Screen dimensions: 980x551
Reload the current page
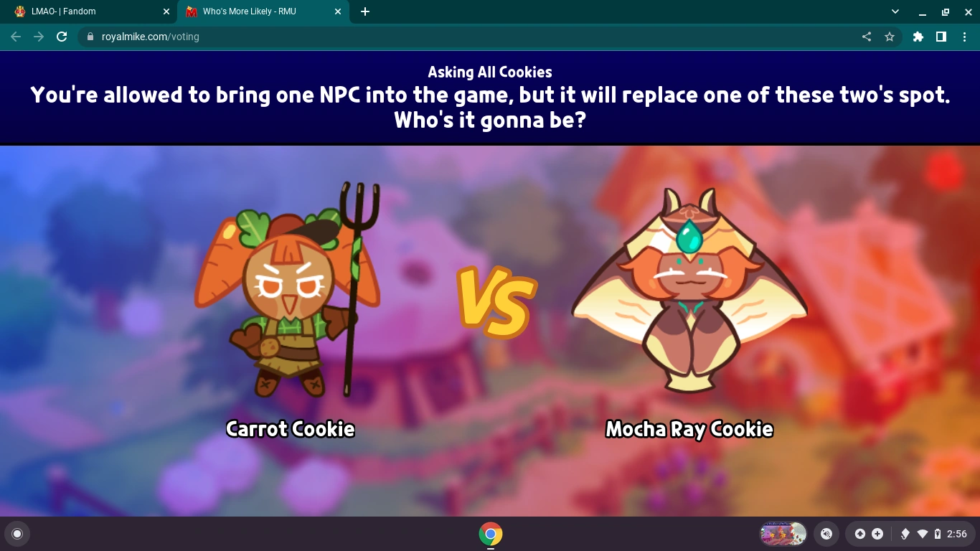(62, 37)
